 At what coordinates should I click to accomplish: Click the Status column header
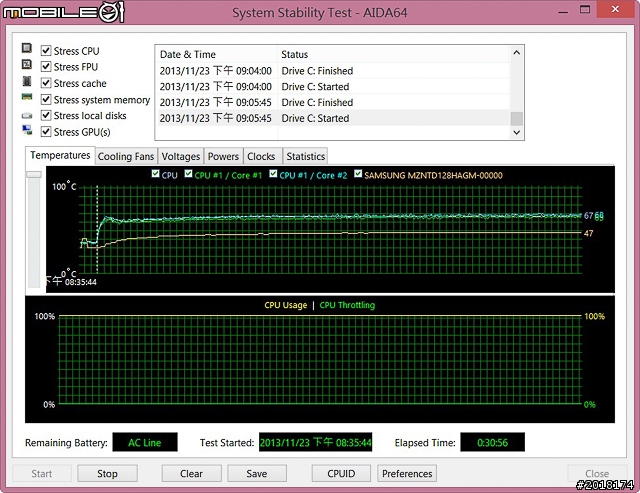click(393, 54)
